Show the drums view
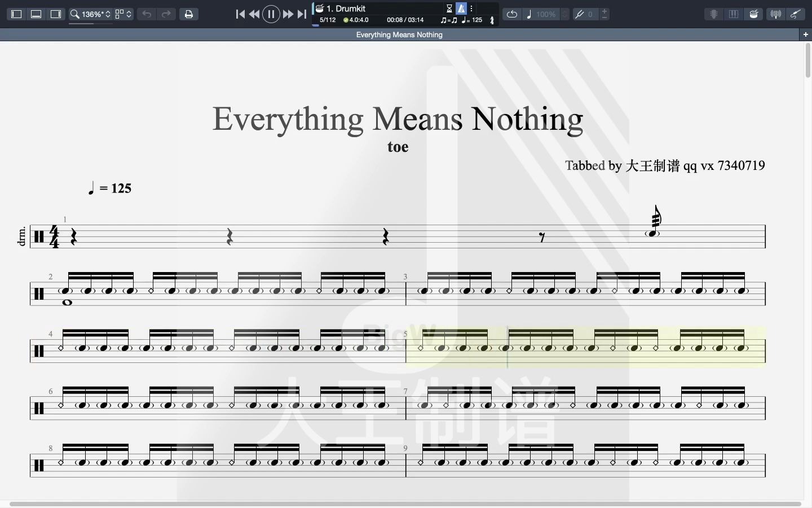 coord(754,14)
